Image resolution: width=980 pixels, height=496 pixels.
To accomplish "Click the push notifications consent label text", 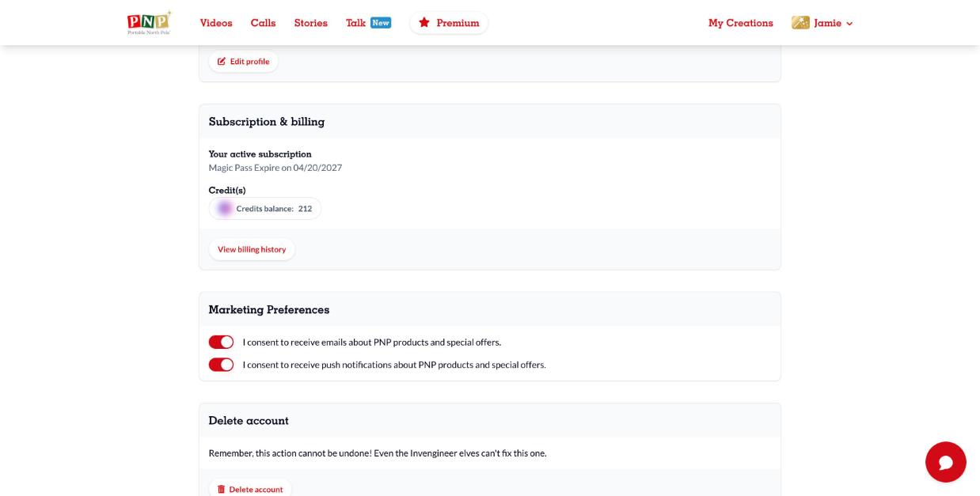I will (x=394, y=365).
